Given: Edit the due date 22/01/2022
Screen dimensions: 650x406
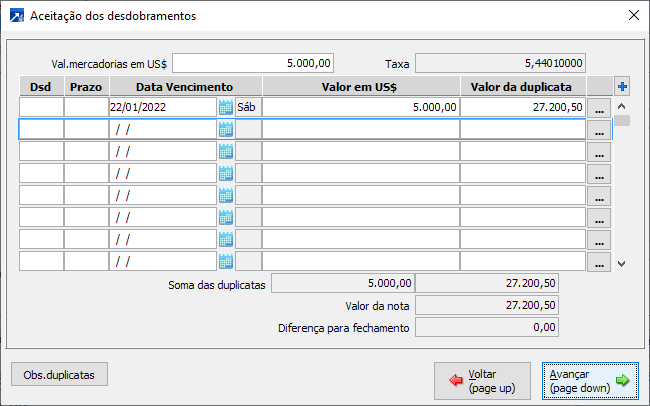Looking at the screenshot, I should (x=163, y=107).
